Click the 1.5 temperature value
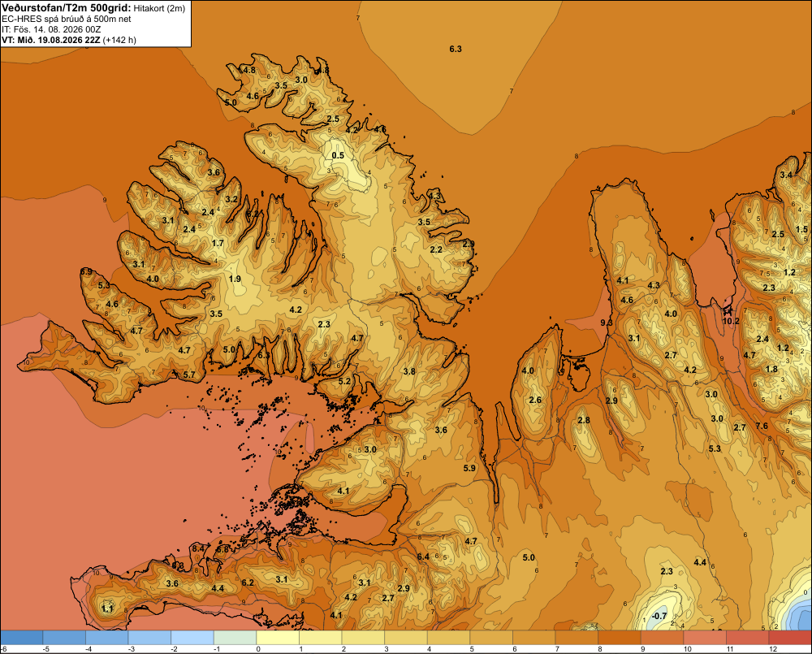Viewport: 812px width, 654px height. [801, 229]
